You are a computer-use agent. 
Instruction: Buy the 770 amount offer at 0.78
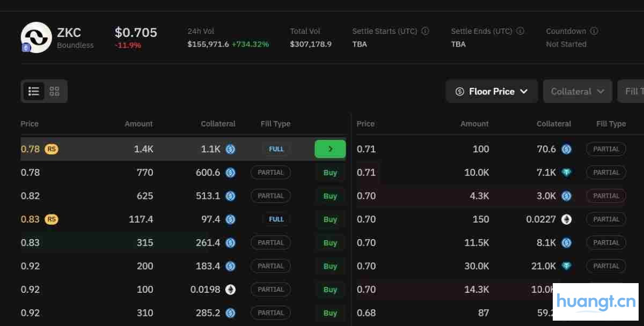pos(330,173)
